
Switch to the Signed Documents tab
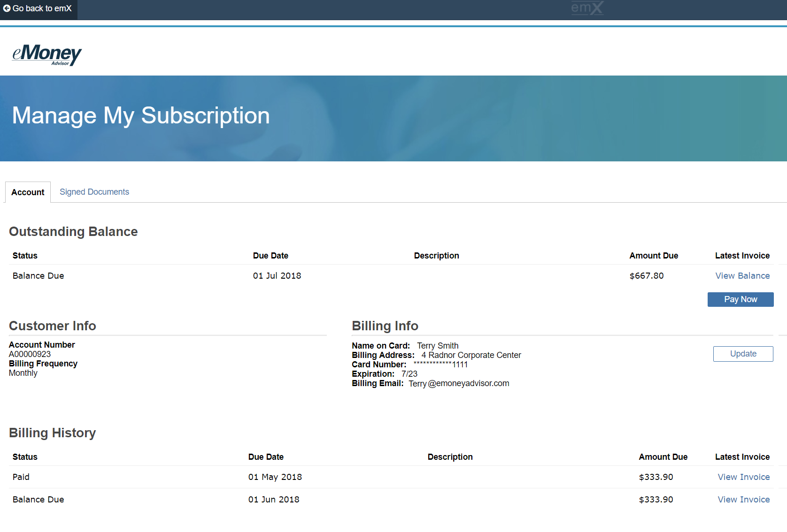(x=94, y=192)
